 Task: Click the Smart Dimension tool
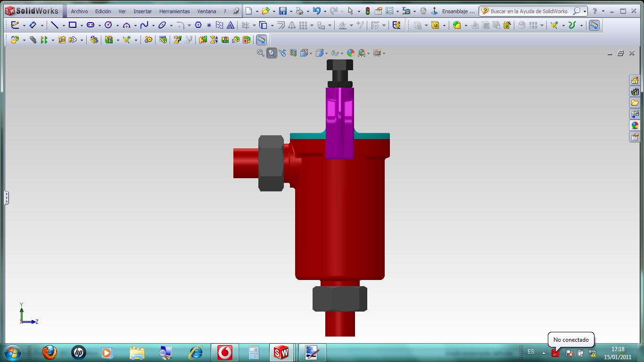pyautogui.click(x=33, y=25)
